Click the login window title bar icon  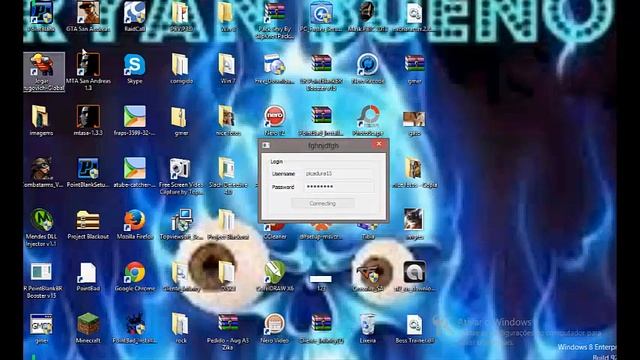[266, 145]
